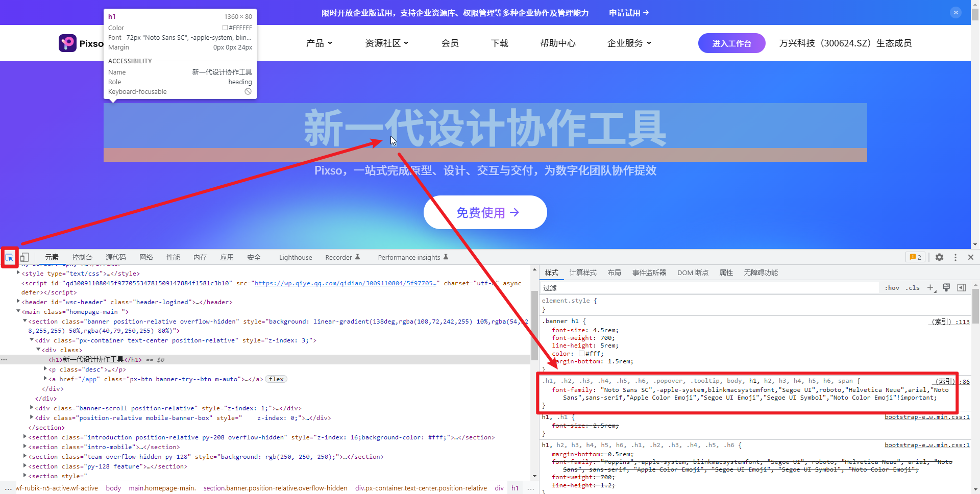Collapse the div px-container node
Image resolution: width=980 pixels, height=494 pixels.
32,340
